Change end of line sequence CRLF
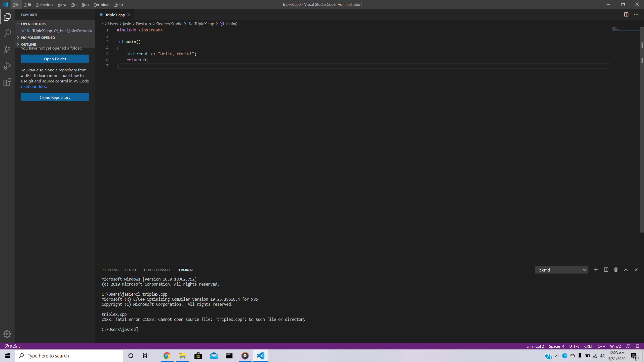Screen dimensions: 644x362 (588, 346)
